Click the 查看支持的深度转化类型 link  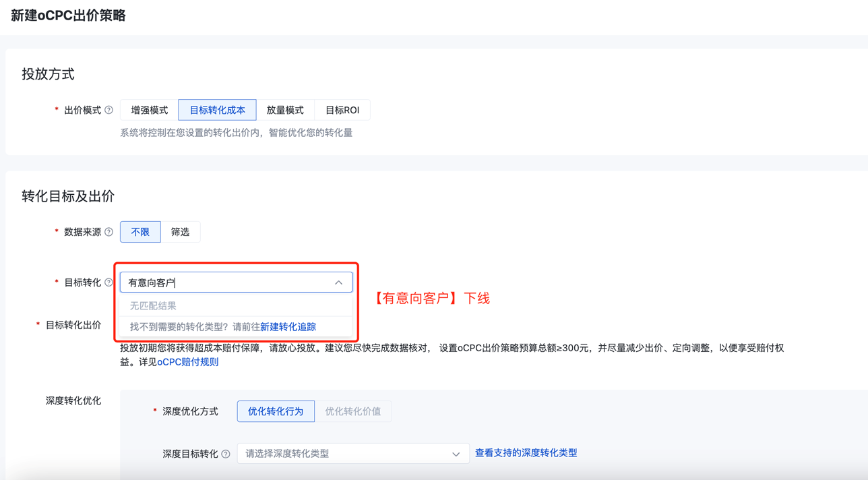pos(526,453)
